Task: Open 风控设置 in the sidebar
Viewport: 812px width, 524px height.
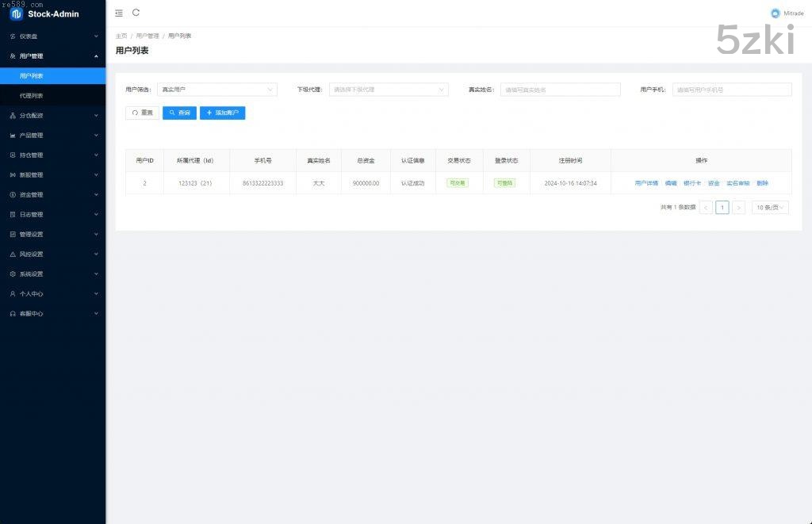Action: tap(52, 254)
